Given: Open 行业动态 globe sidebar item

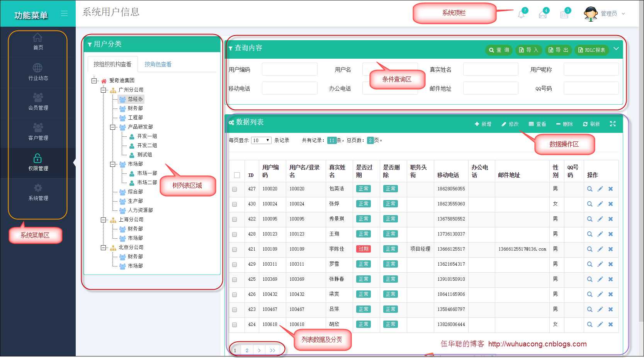Looking at the screenshot, I should point(38,72).
